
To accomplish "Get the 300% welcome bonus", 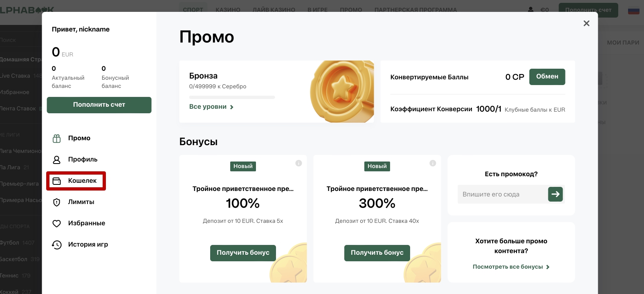I will (x=377, y=253).
